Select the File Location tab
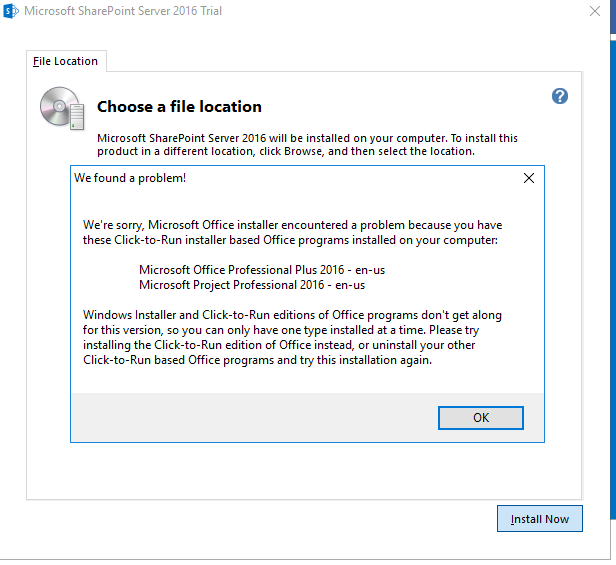 (x=66, y=61)
